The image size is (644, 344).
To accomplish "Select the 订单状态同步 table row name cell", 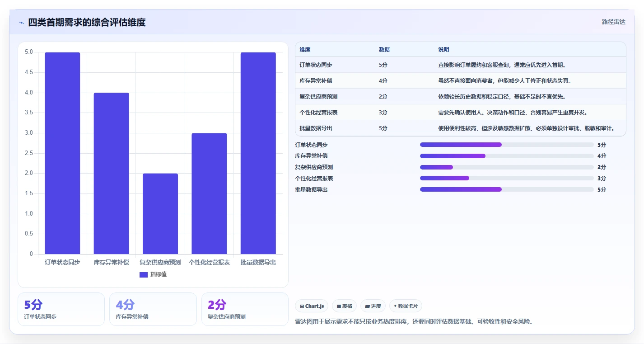I will pos(316,65).
